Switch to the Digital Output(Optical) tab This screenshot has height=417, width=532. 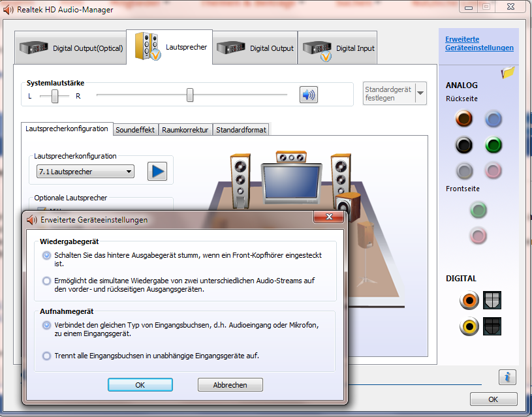tap(71, 48)
